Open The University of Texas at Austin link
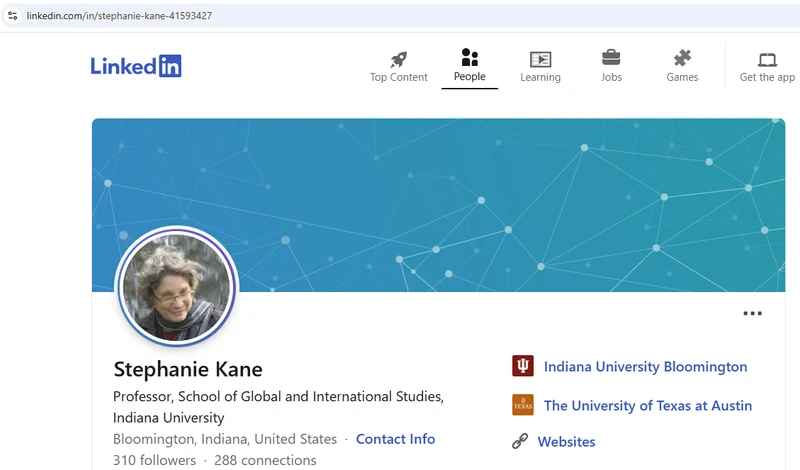The image size is (800, 470). click(648, 406)
